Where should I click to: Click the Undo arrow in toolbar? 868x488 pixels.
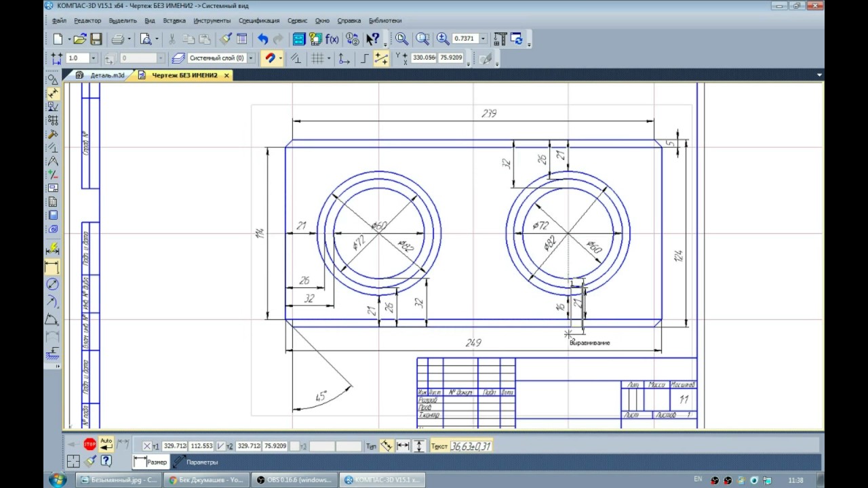[x=262, y=39]
